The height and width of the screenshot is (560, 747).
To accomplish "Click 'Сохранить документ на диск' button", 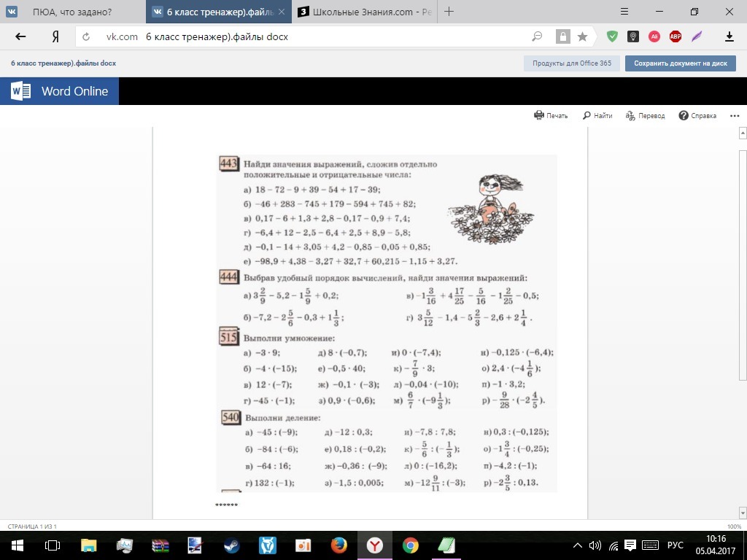I will coord(680,63).
